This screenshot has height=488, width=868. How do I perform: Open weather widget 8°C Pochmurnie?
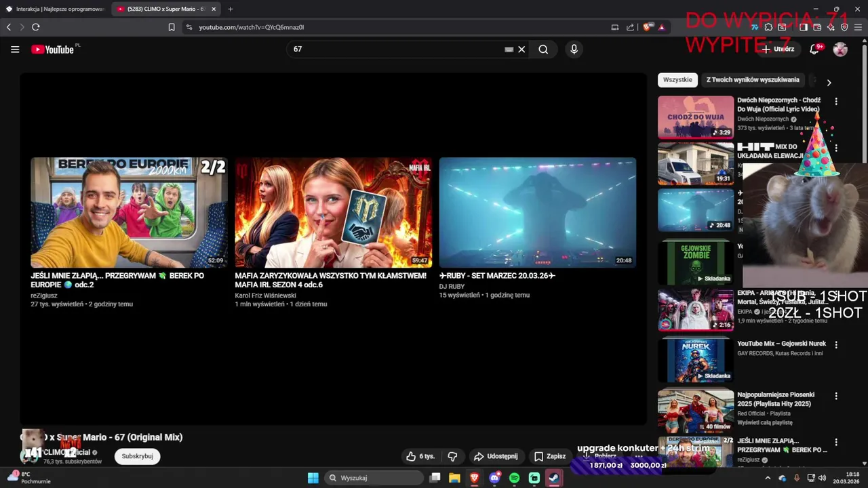pyautogui.click(x=28, y=478)
